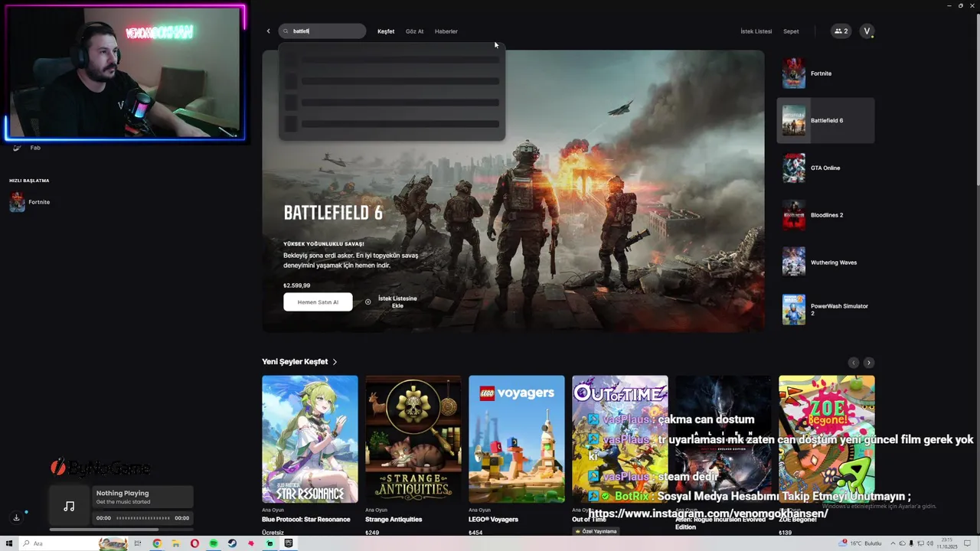Expand Yeni Şeyler Keşfet with its chevron
This screenshot has height=551, width=980.
(x=335, y=362)
